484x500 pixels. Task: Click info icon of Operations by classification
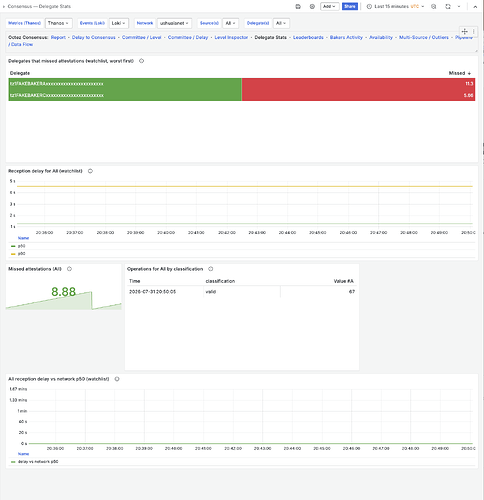[x=211, y=269]
